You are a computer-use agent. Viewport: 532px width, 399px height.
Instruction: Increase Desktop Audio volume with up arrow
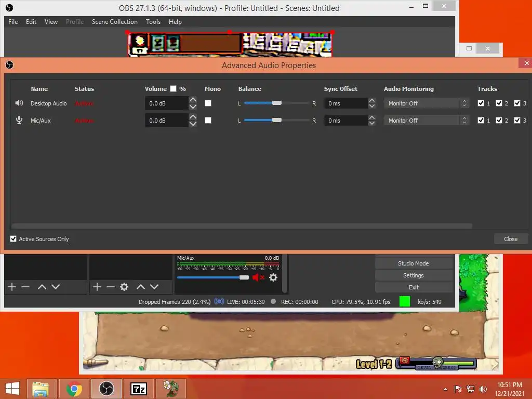tap(193, 100)
